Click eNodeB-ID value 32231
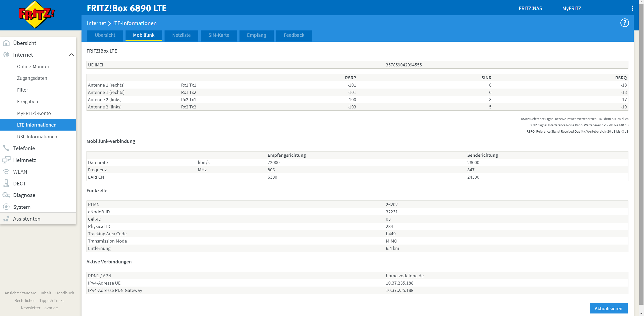644x316 pixels. click(x=392, y=212)
